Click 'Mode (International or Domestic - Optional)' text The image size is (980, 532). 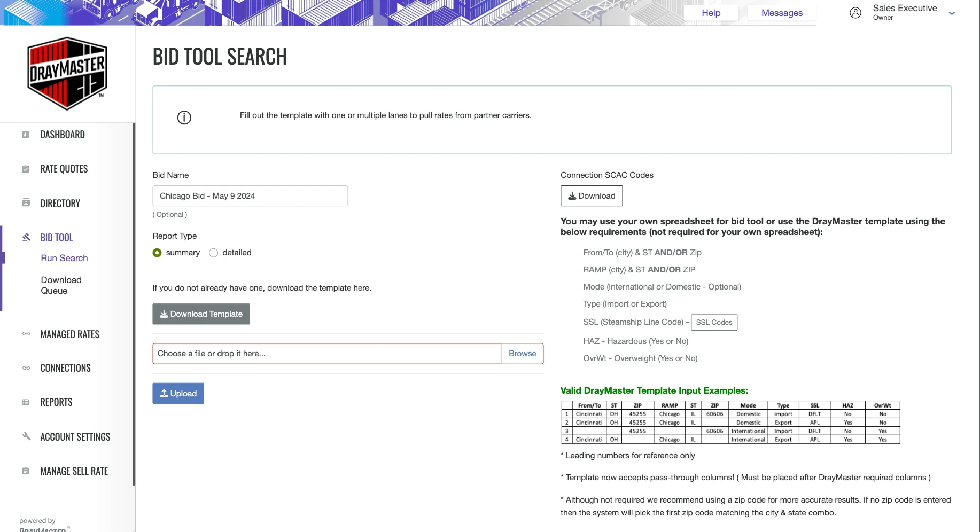pyautogui.click(x=662, y=287)
